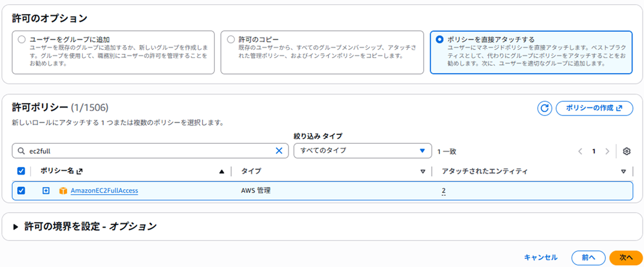Open タイプ column filter arrow
Image resolution: width=644 pixels, height=267 pixels.
point(423,172)
